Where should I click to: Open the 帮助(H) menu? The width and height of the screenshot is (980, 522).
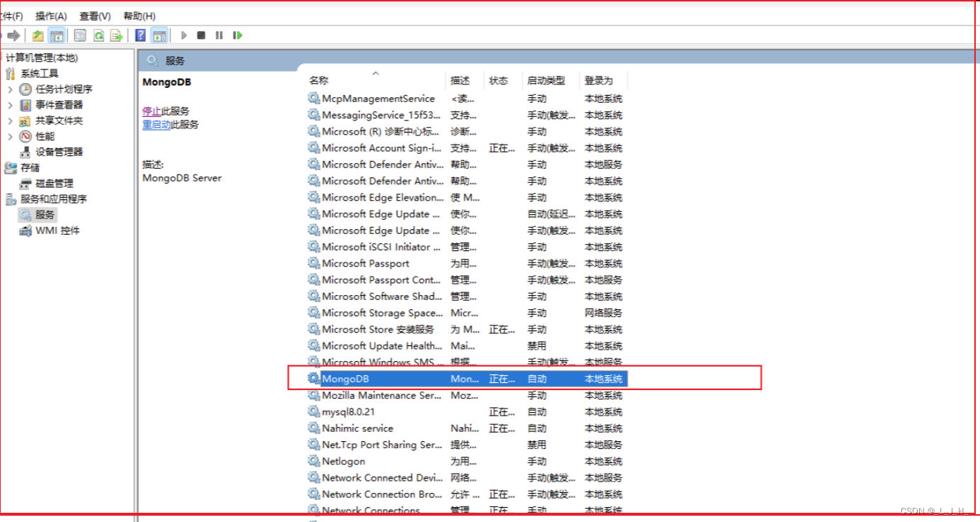click(140, 16)
